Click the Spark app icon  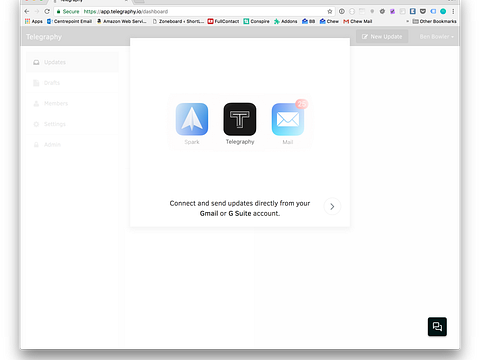[x=192, y=119]
